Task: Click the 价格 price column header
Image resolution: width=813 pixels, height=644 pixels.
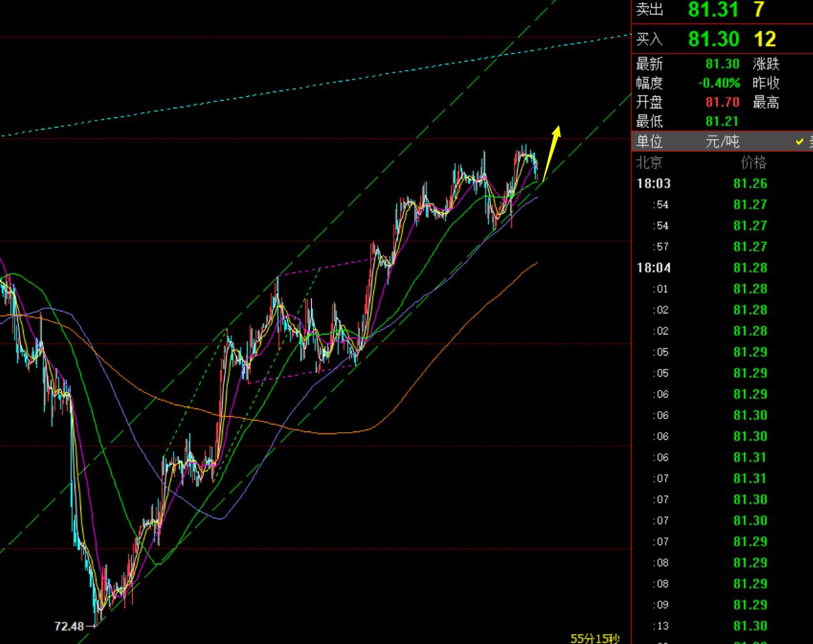Action: 753,163
